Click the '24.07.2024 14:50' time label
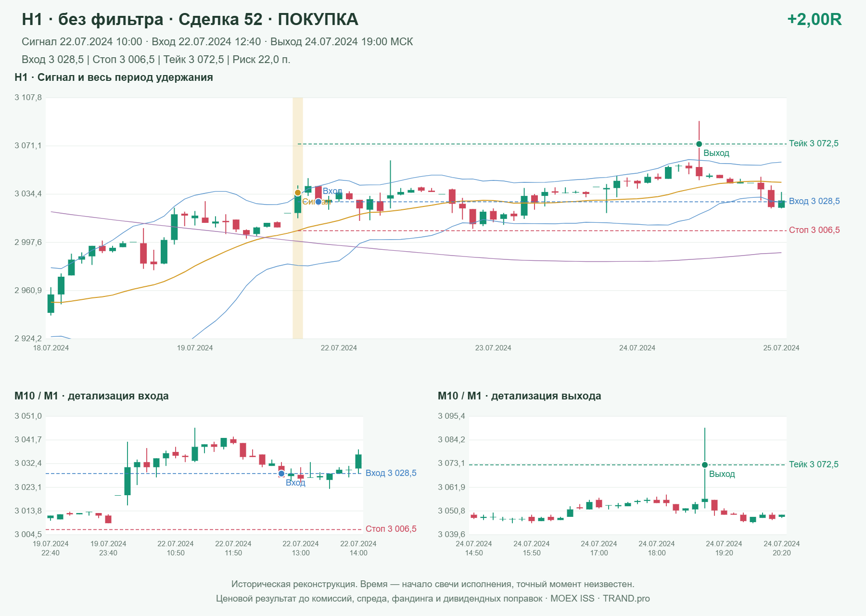 (474, 548)
